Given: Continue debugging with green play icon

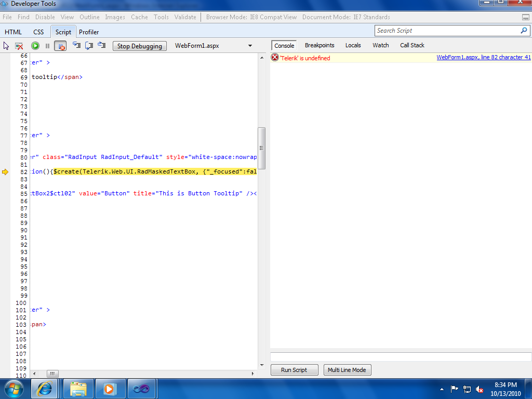Looking at the screenshot, I should [35, 46].
